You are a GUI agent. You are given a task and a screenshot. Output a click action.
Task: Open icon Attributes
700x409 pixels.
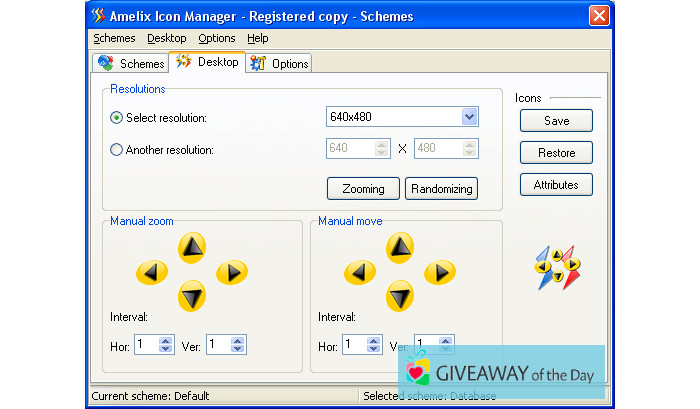click(556, 184)
